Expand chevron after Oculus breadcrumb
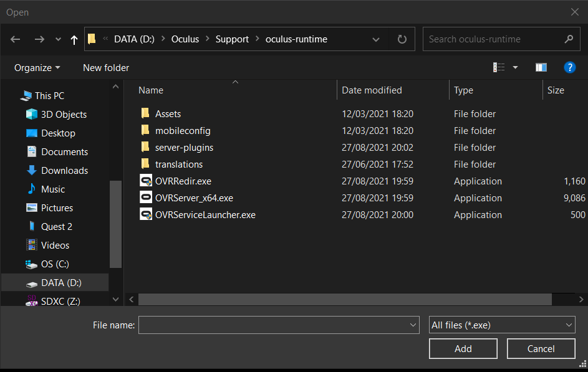The image size is (588, 372). click(x=208, y=39)
